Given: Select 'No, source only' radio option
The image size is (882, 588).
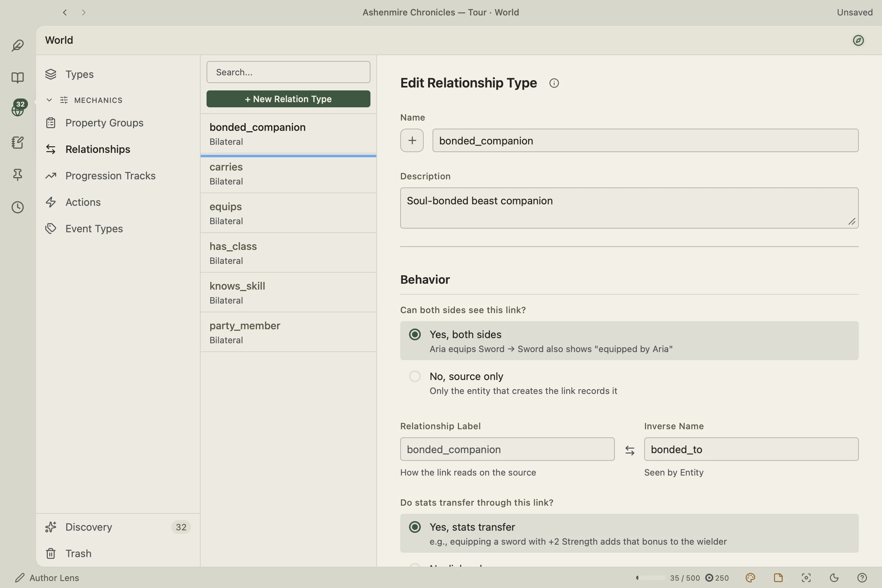Looking at the screenshot, I should (415, 376).
